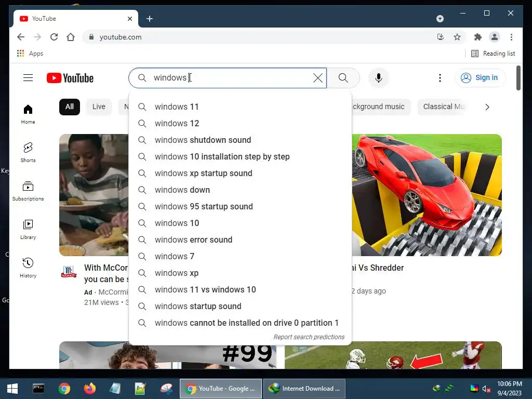
Task: Choose suggestion 'windows xp'
Action: pos(240,273)
